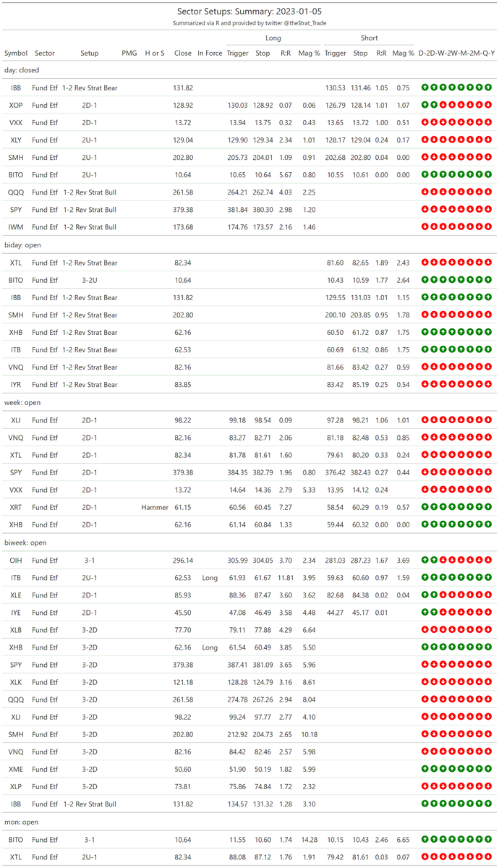The width and height of the screenshot is (499, 868).
Task: Click the D red arrow in XLP row
Action: point(424,786)
